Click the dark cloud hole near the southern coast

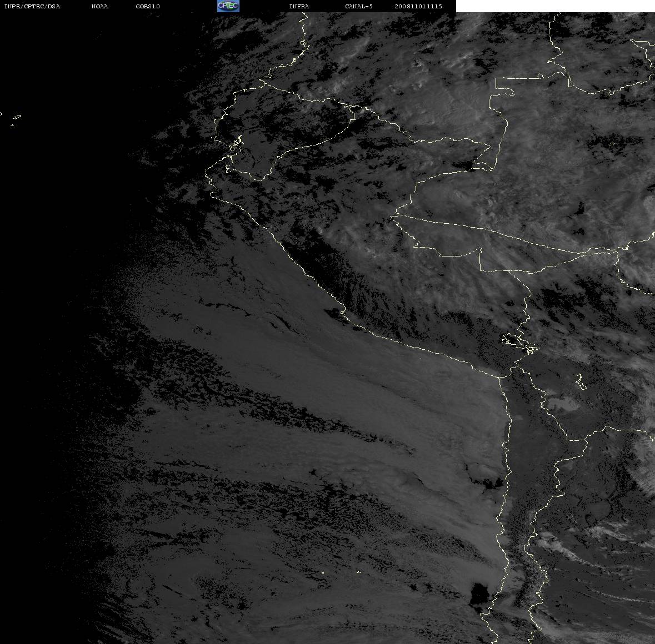[479, 594]
